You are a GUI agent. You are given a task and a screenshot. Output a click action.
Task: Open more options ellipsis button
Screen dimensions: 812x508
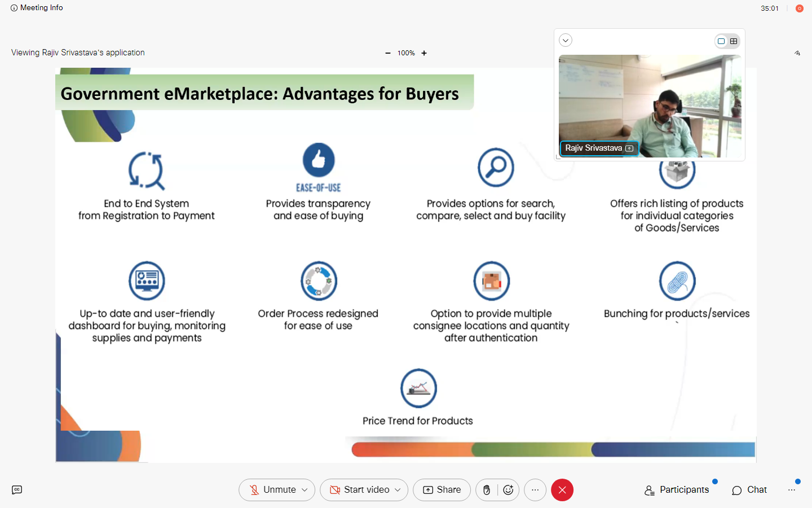[535, 490]
